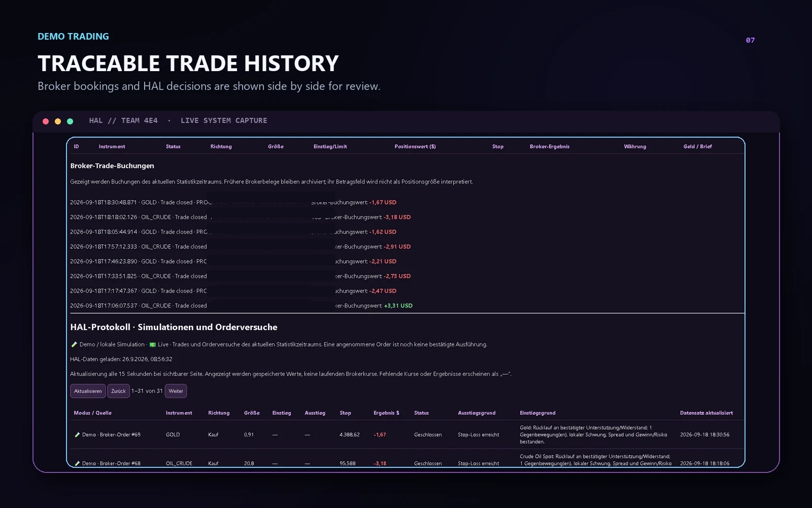Open booking row 2026-09-18T18:30:48.871 GOLD
The width and height of the screenshot is (812, 508).
point(233,202)
